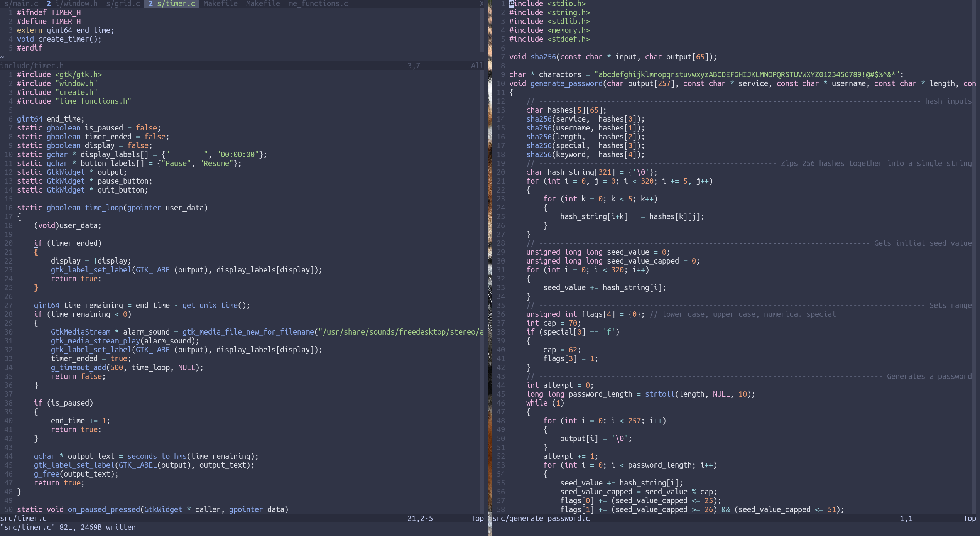
Task: Click the display = !display; statement
Action: (x=91, y=261)
